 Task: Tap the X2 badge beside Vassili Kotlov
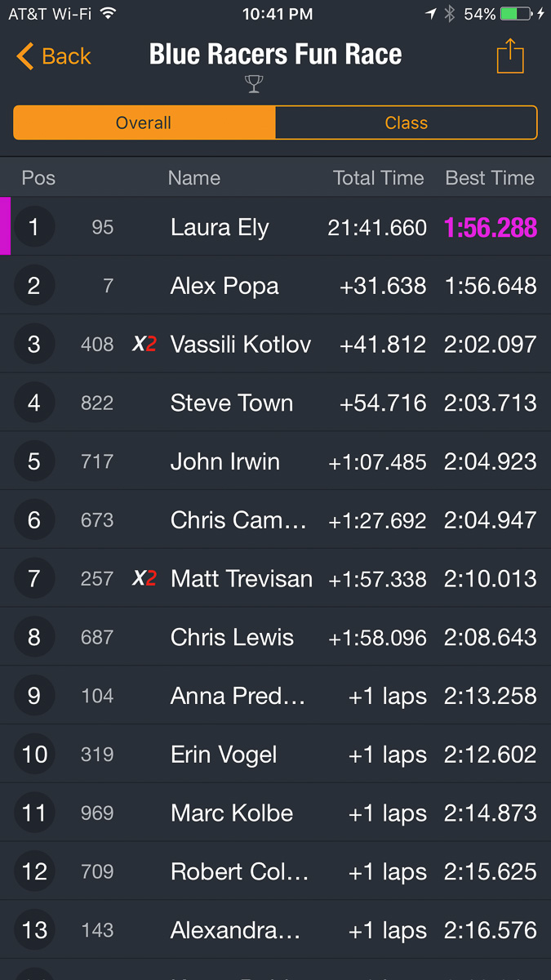pyautogui.click(x=144, y=345)
